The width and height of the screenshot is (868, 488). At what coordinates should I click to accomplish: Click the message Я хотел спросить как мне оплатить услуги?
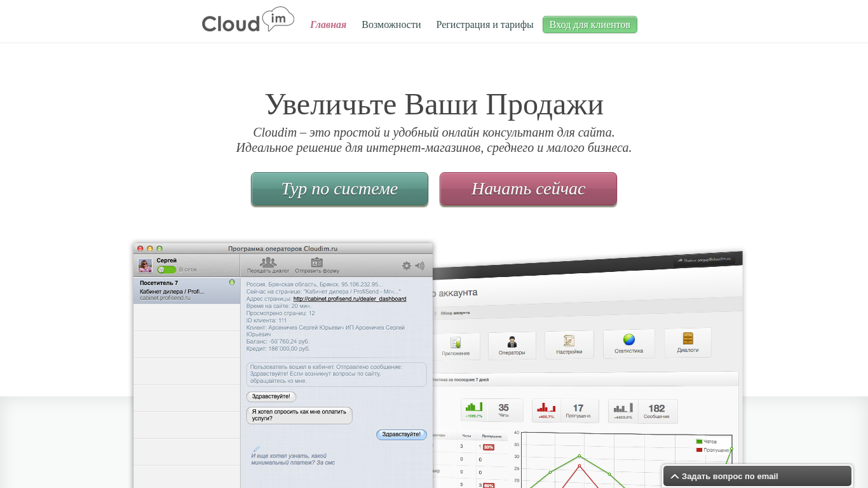click(299, 416)
